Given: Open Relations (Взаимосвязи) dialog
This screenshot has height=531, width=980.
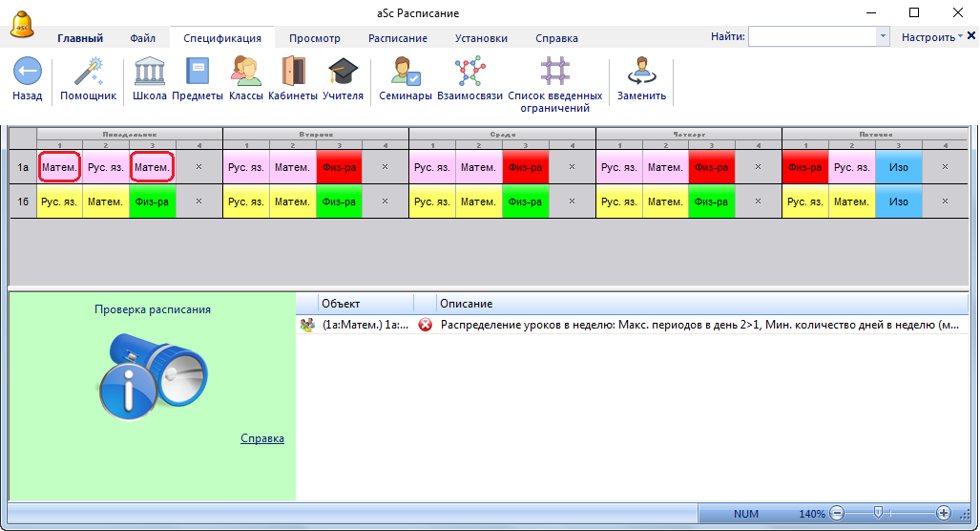Looking at the screenshot, I should pyautogui.click(x=469, y=73).
